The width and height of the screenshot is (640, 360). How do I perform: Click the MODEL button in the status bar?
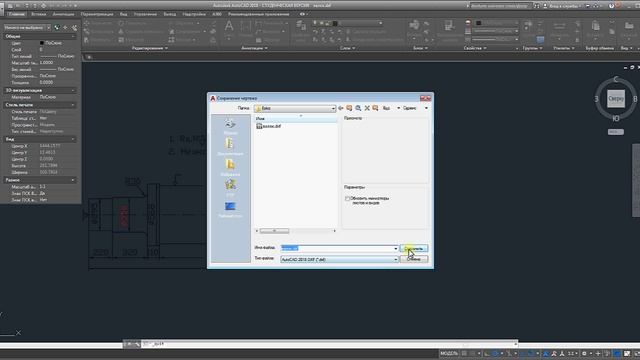[449, 353]
